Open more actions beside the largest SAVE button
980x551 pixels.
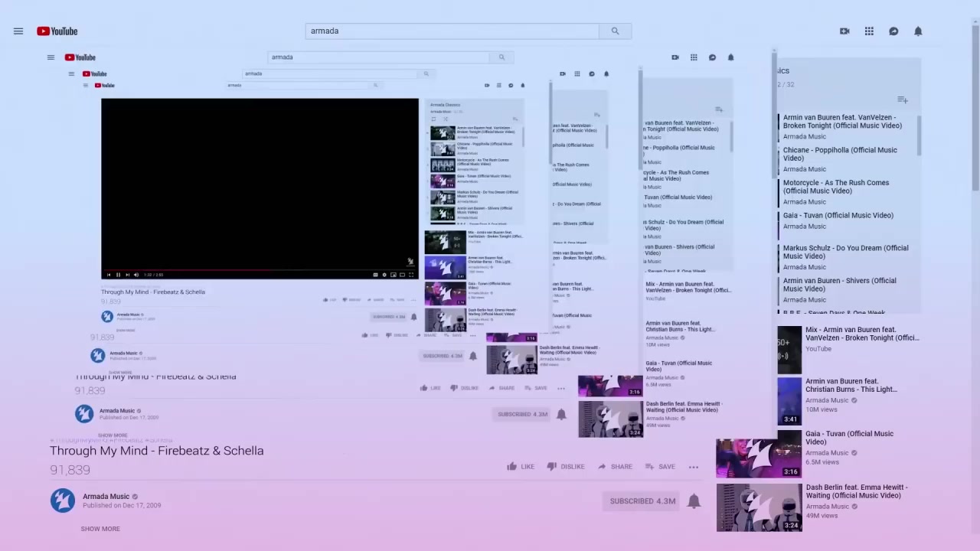click(x=694, y=467)
